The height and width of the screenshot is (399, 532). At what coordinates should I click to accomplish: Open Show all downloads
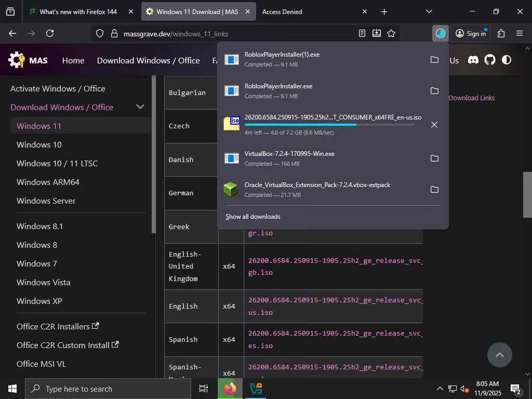pos(253,217)
